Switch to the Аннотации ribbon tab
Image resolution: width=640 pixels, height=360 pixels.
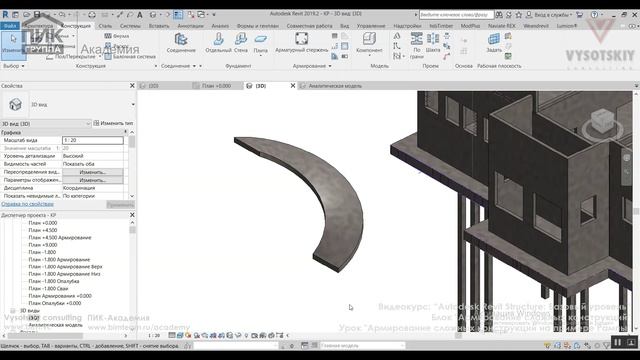tap(190, 26)
